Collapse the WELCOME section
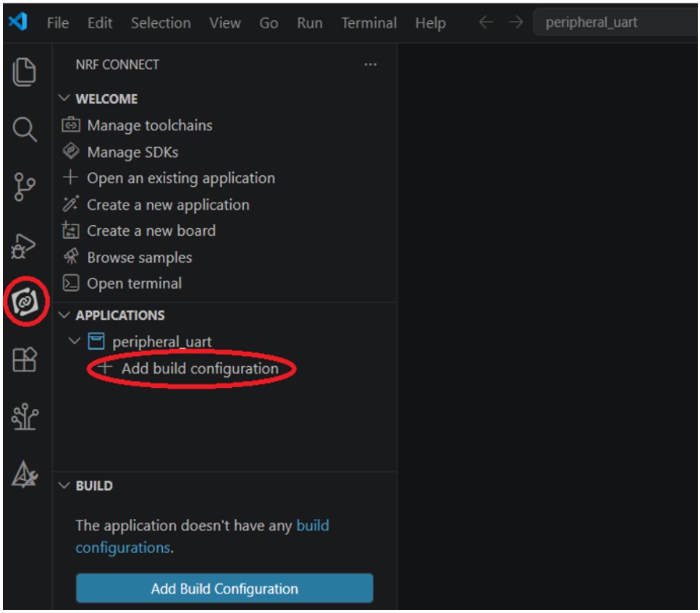This screenshot has width=700, height=613. (64, 98)
